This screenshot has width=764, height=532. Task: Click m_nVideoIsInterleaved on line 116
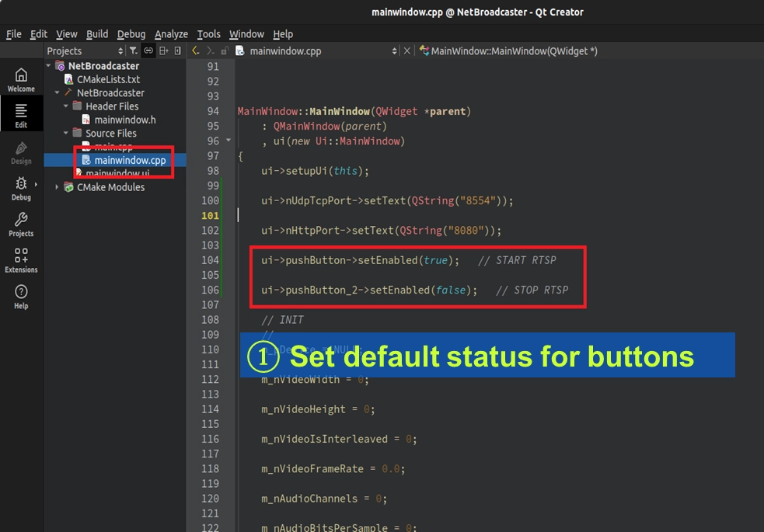tap(325, 439)
